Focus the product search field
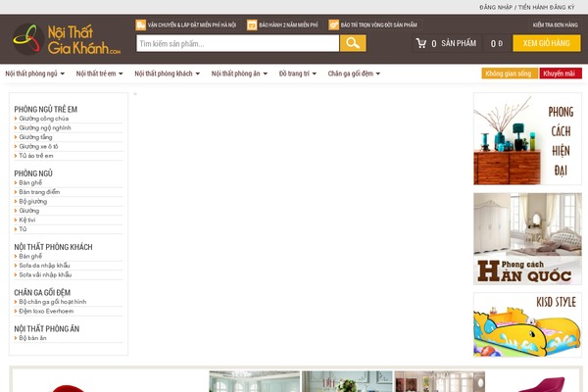The height and width of the screenshot is (392, 588). click(238, 43)
